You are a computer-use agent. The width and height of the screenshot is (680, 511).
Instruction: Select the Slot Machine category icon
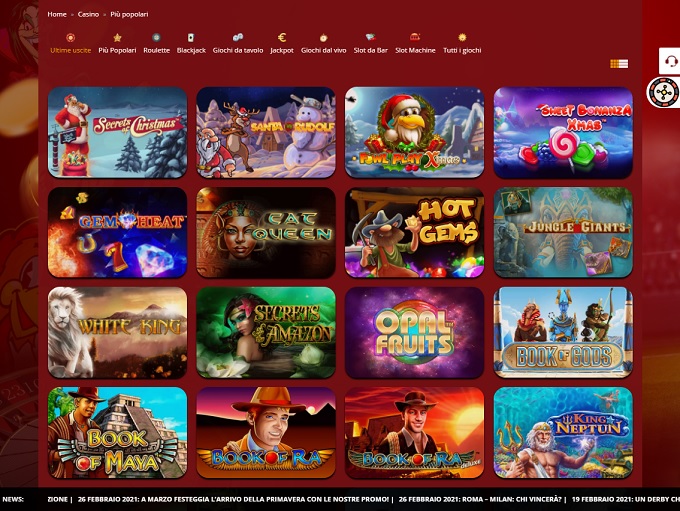tap(415, 37)
